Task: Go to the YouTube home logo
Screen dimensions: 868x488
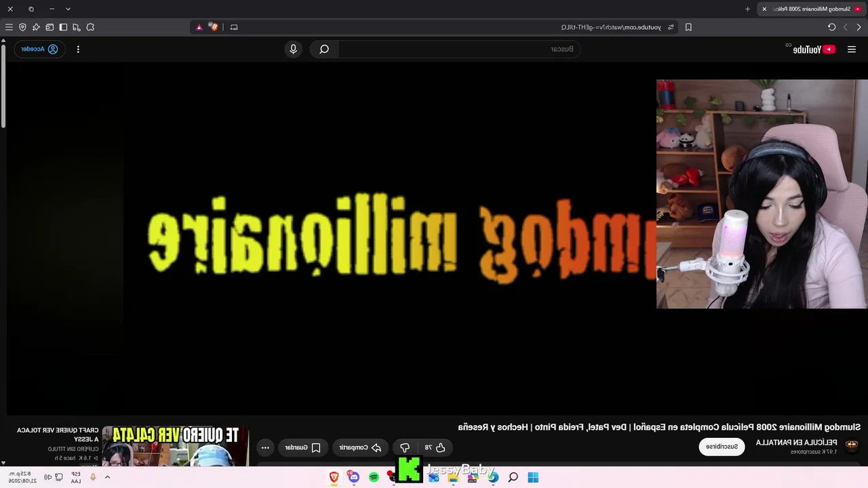Action: [x=814, y=49]
